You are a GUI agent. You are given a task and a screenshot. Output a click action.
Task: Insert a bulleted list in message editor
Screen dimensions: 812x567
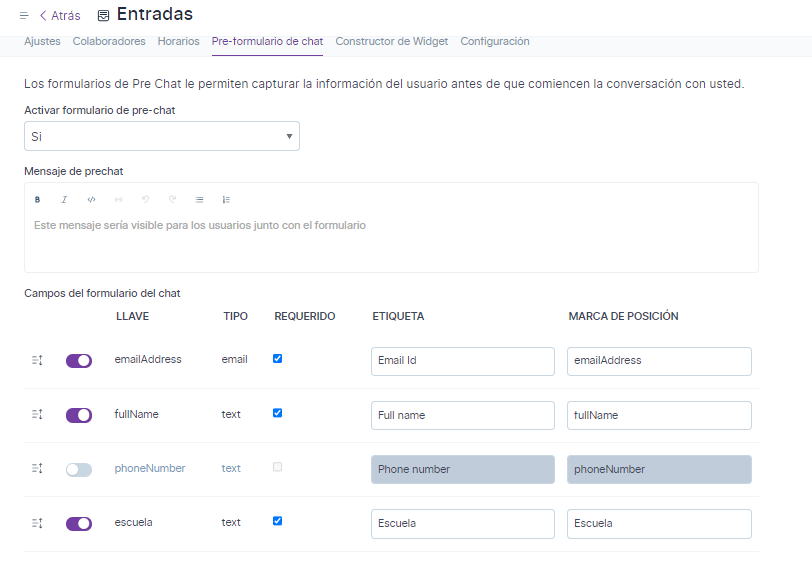click(x=199, y=200)
